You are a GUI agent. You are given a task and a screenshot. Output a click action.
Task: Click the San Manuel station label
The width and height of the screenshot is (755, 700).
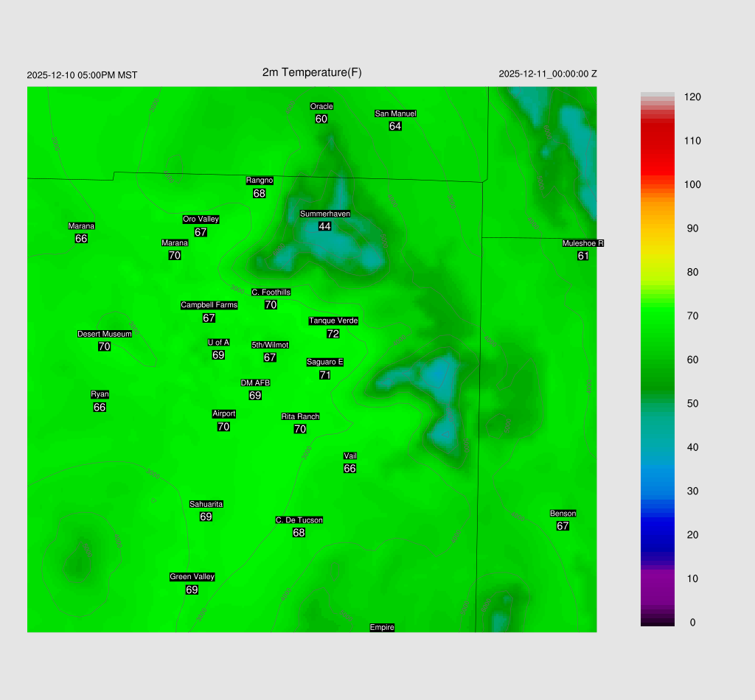(395, 113)
